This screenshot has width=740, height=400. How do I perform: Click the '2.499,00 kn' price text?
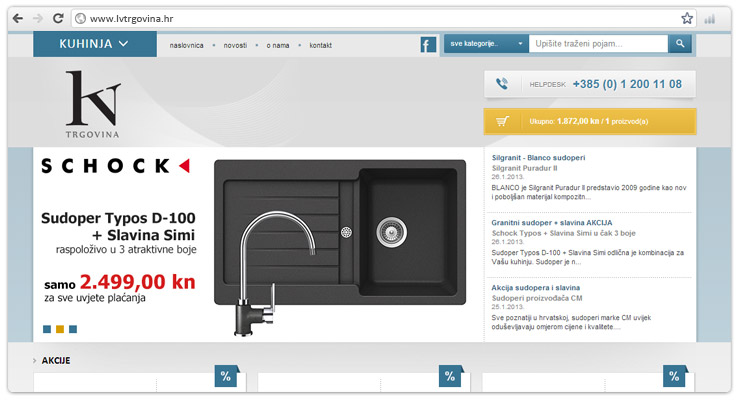click(x=137, y=282)
